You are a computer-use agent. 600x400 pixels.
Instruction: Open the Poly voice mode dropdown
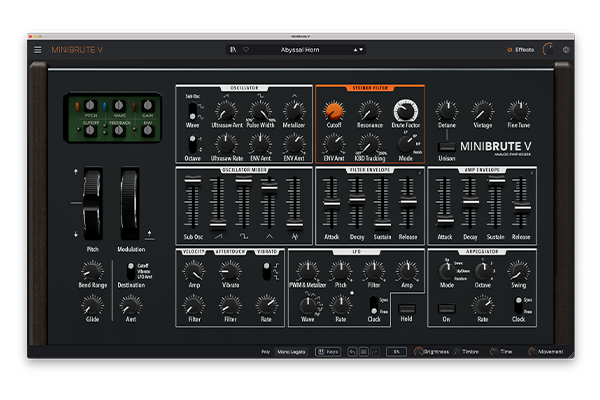point(266,352)
